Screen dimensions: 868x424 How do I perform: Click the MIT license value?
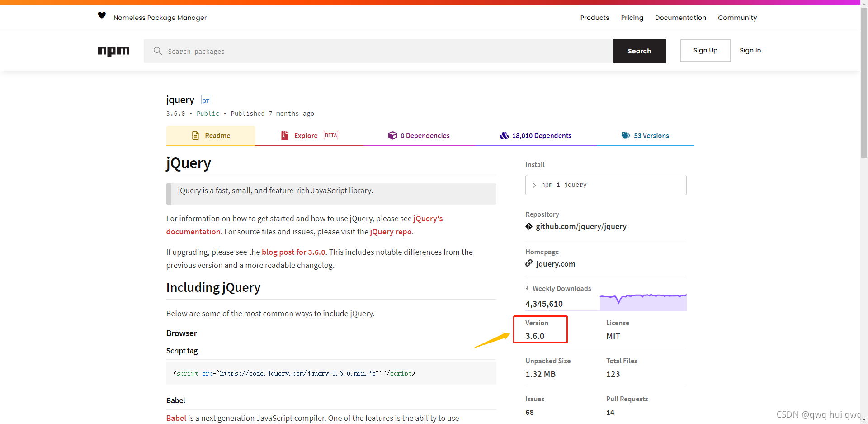[x=613, y=336]
